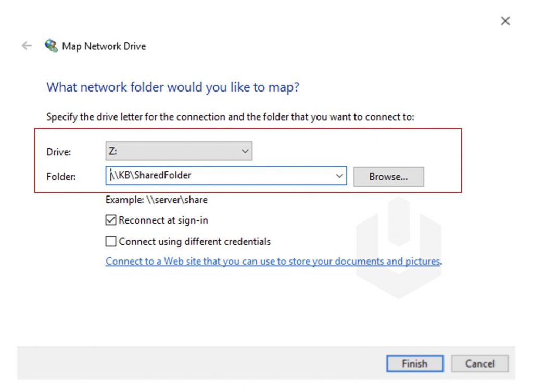Screen dimensions: 533x392
Task: Go back using the left arrow icon
Action: (x=27, y=46)
